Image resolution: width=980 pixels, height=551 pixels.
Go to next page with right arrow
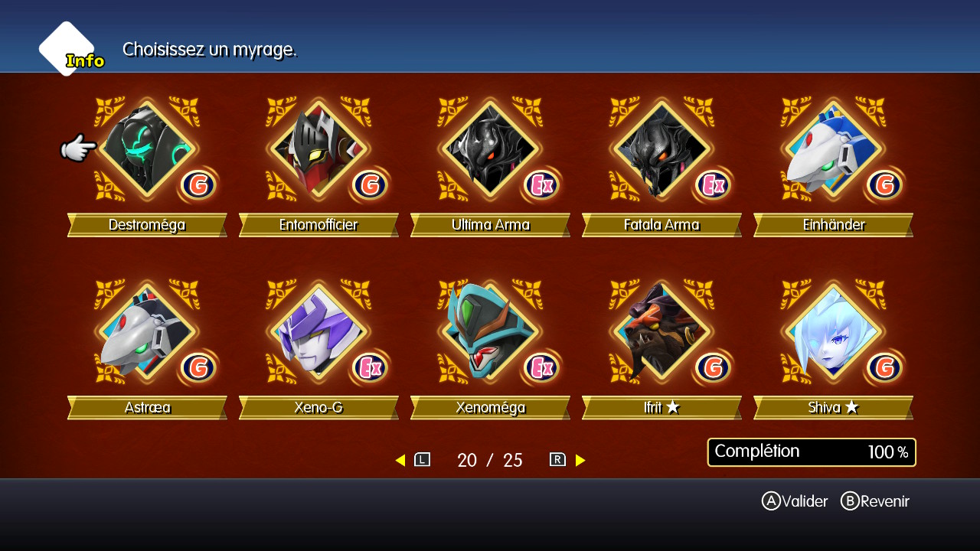[x=580, y=460]
